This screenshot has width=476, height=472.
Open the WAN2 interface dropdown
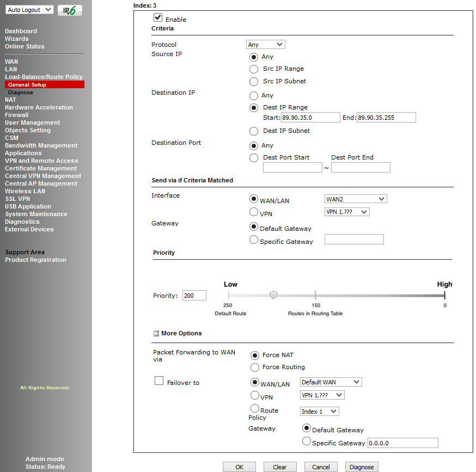pyautogui.click(x=356, y=199)
